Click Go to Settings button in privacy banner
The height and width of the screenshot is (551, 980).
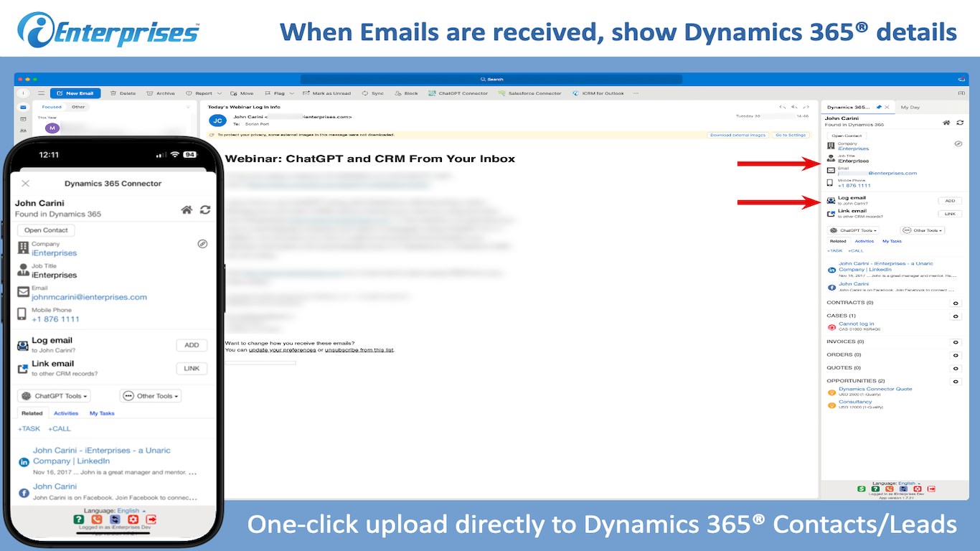(791, 135)
